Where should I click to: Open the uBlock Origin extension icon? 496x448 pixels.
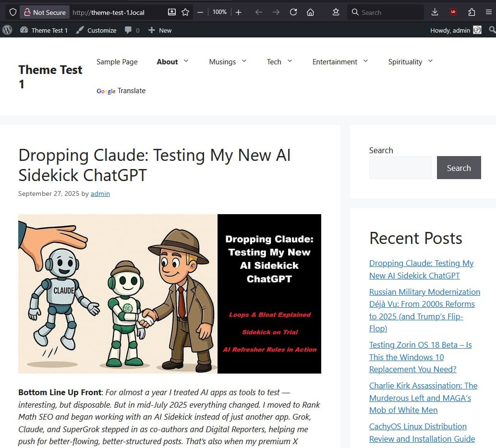click(453, 12)
